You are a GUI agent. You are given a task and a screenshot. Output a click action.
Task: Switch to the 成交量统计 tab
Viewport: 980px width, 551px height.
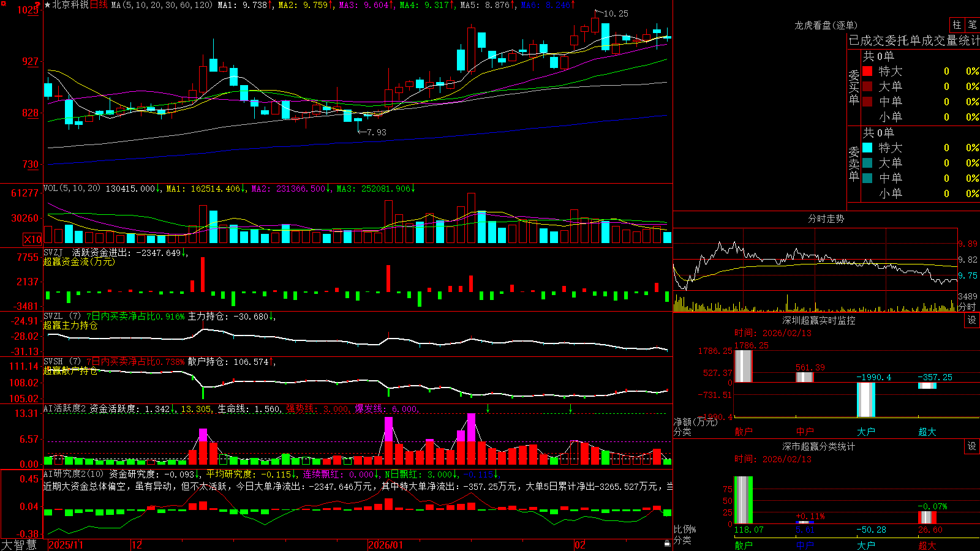click(x=951, y=41)
